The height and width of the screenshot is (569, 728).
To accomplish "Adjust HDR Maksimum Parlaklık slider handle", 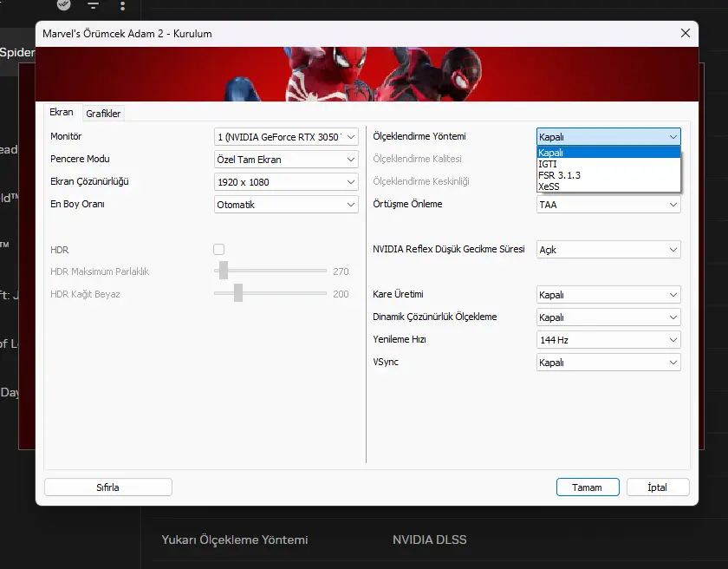I will tap(224, 271).
